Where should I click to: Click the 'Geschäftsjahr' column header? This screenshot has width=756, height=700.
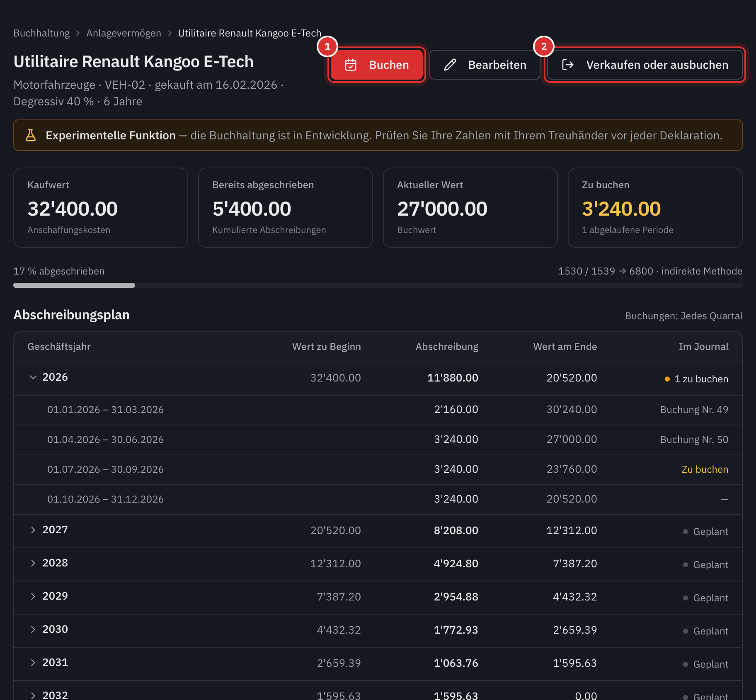tap(59, 347)
